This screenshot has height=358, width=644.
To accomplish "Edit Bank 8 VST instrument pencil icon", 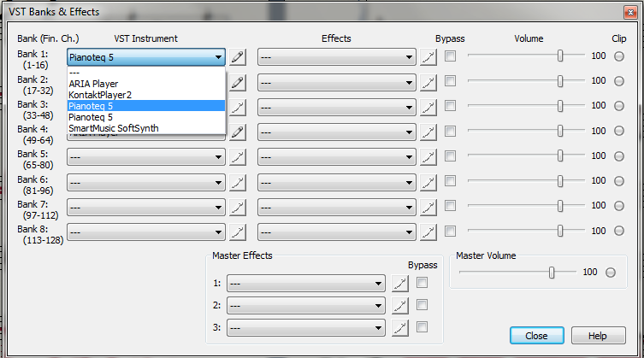I will [x=238, y=232].
